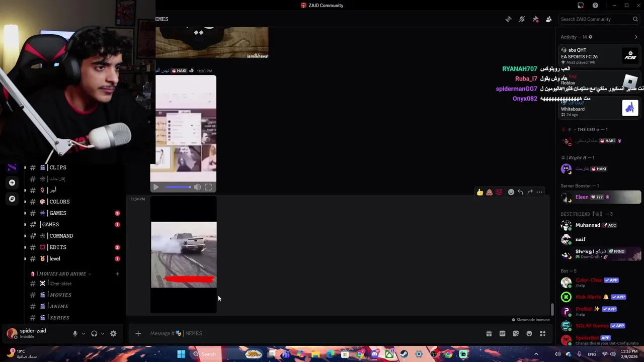Mute the microphone in user panel
Viewport: 644px width, 362px height.
point(75,333)
